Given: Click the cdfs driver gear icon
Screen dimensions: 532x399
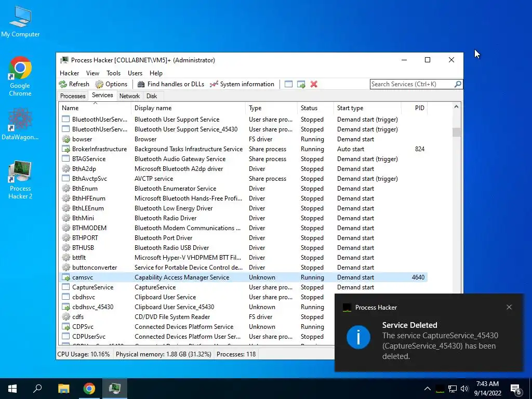Looking at the screenshot, I should [x=66, y=316].
